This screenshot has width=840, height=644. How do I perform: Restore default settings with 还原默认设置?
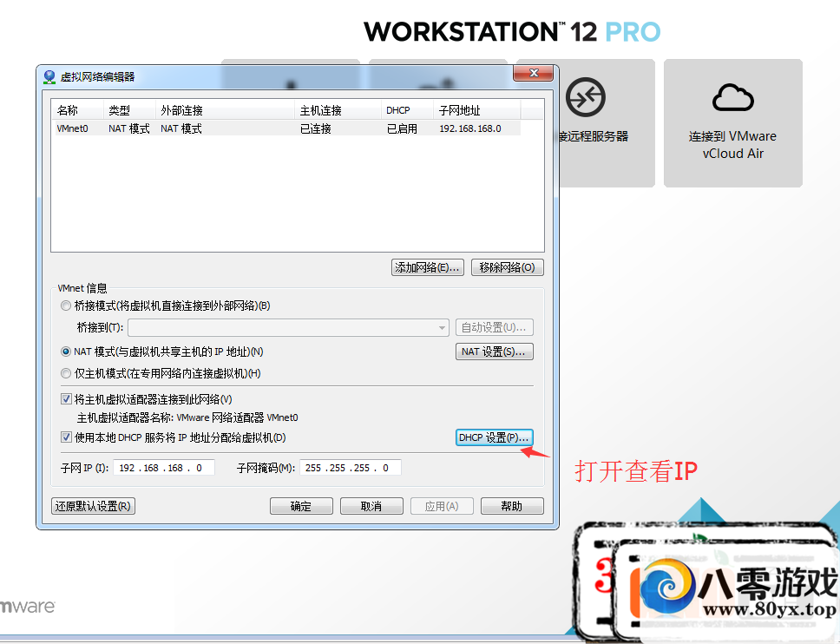pos(93,505)
